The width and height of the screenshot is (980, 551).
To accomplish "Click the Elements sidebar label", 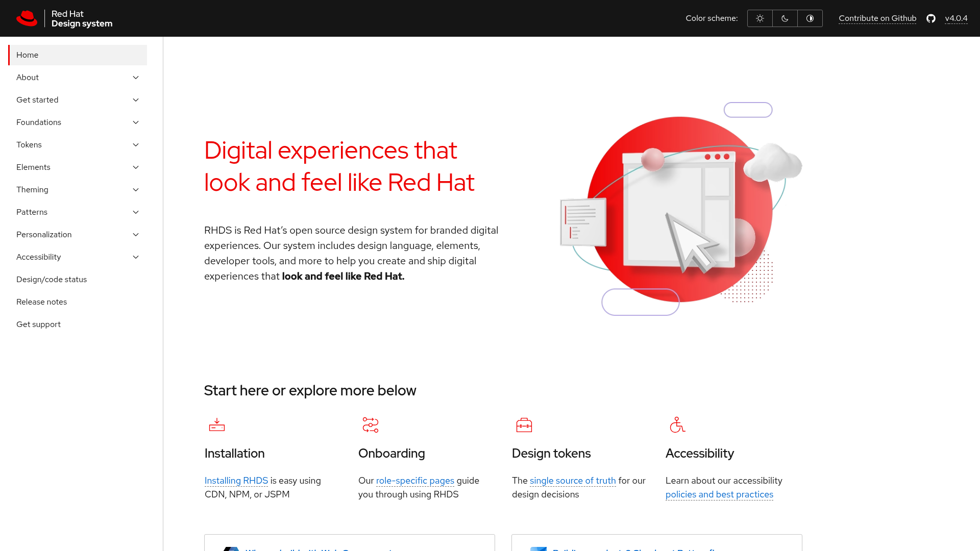I will 33,167.
